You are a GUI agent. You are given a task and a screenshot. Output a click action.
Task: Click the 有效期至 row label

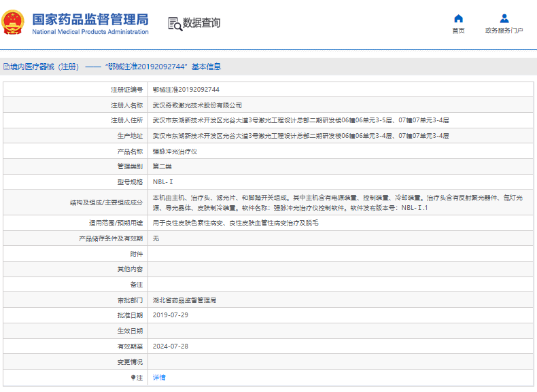[130, 346]
